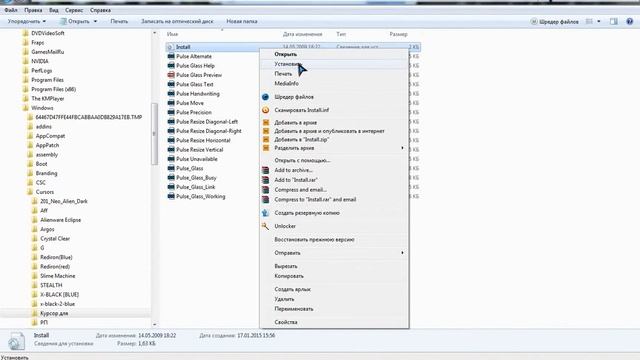Sort by the Имя column header
The height and width of the screenshot is (360, 640).
(173, 34)
